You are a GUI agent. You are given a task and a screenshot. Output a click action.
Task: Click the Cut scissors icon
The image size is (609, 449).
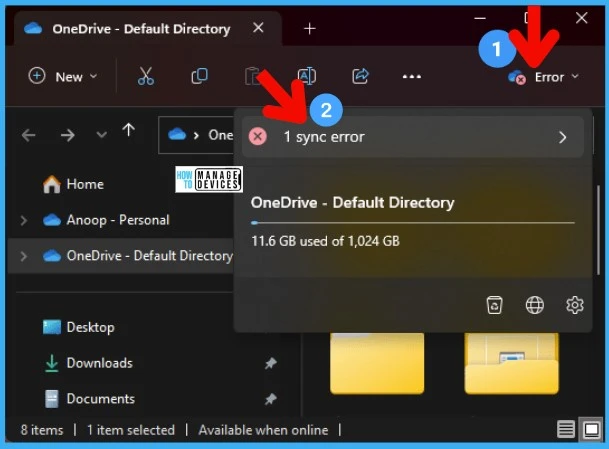pyautogui.click(x=146, y=76)
